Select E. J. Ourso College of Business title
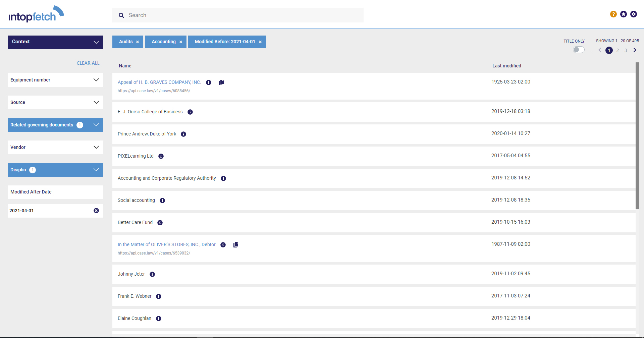This screenshot has width=644, height=338. pyautogui.click(x=150, y=112)
